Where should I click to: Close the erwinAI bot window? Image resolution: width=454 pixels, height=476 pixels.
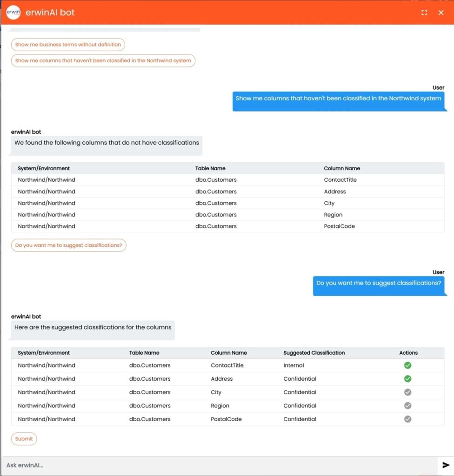[441, 13]
